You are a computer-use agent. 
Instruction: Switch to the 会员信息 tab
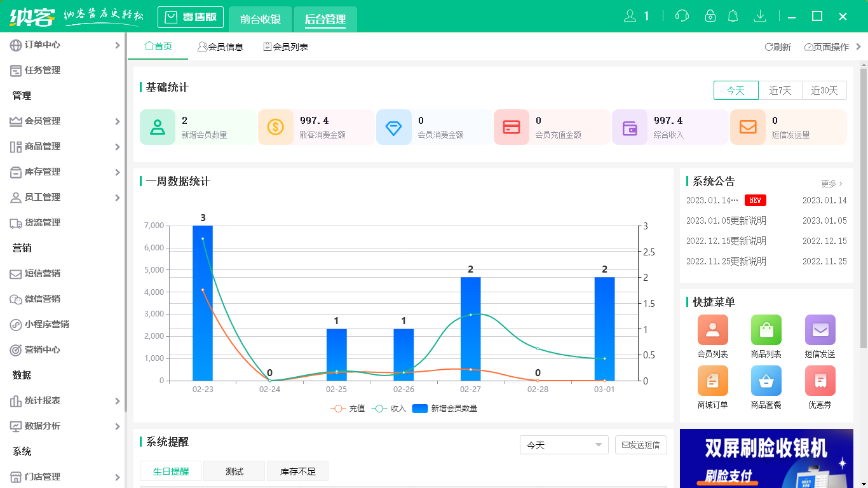click(221, 46)
